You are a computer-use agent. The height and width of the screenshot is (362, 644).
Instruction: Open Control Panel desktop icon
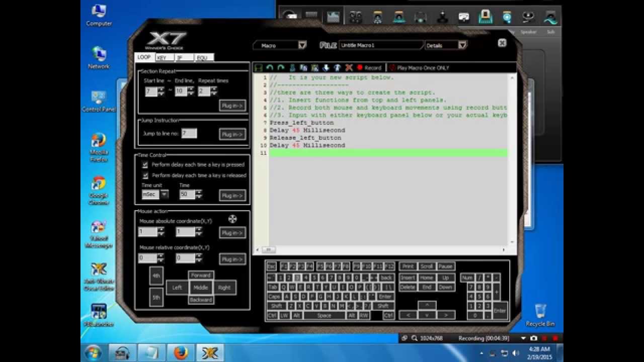coord(99,101)
